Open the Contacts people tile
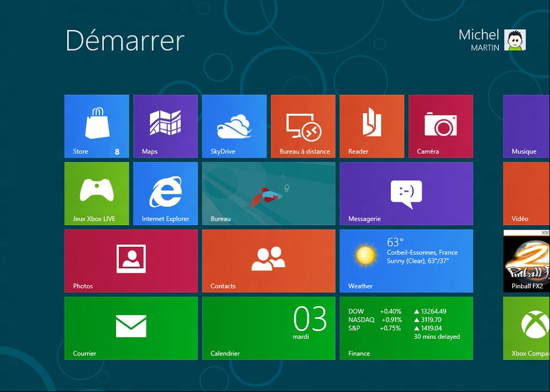The image size is (550, 392). pos(269,261)
